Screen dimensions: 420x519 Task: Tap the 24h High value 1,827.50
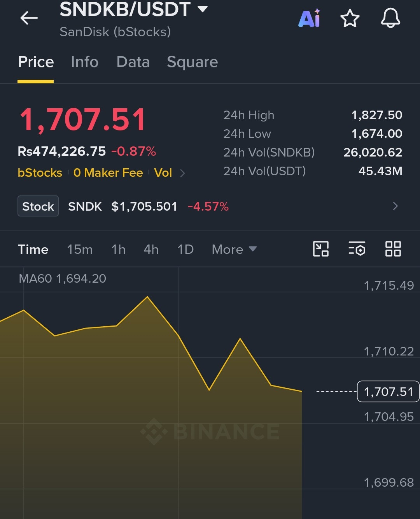(x=377, y=115)
